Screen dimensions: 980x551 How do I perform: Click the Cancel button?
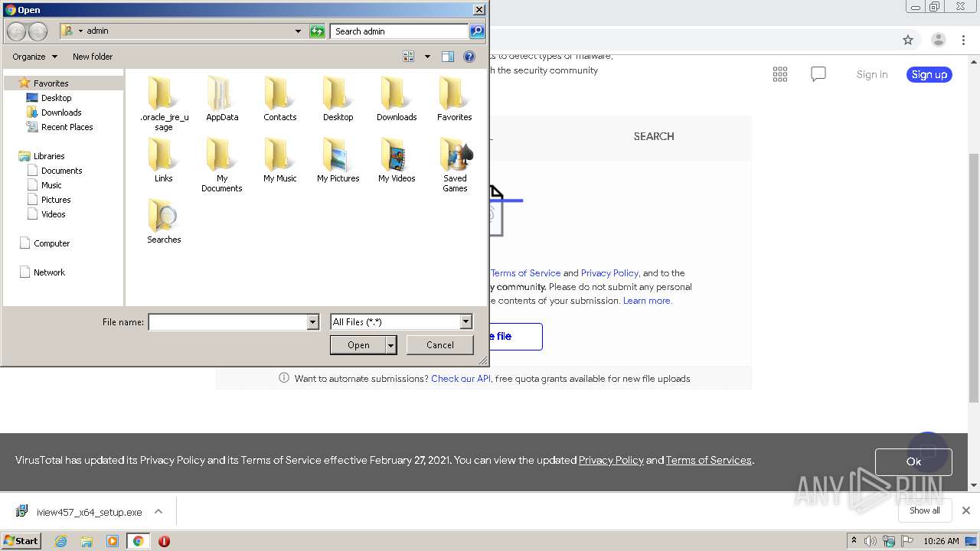440,345
